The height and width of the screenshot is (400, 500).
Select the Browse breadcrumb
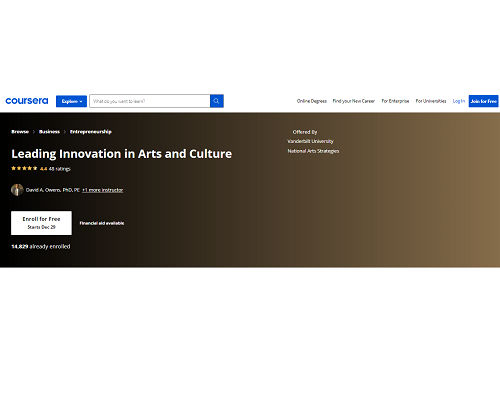(x=20, y=132)
